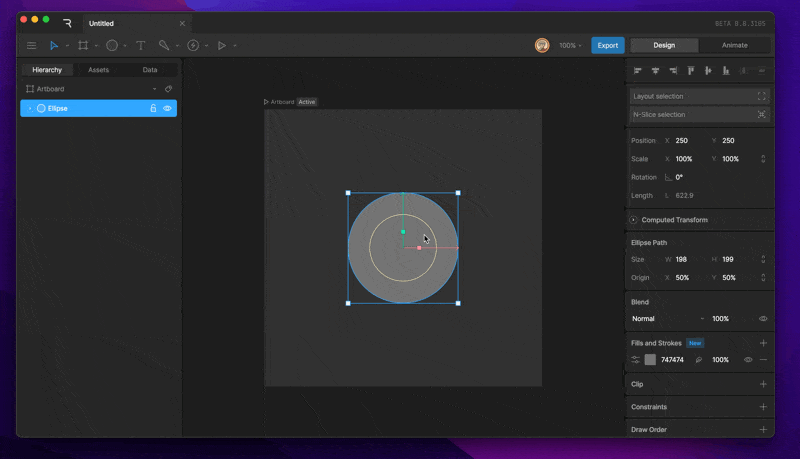Add a Constraint with plus icon

point(763,406)
